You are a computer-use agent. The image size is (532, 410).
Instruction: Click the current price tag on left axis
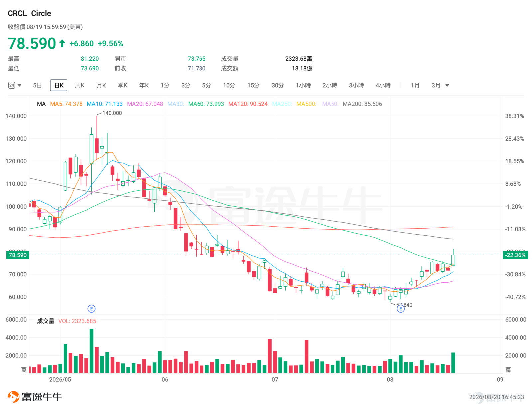click(x=18, y=255)
